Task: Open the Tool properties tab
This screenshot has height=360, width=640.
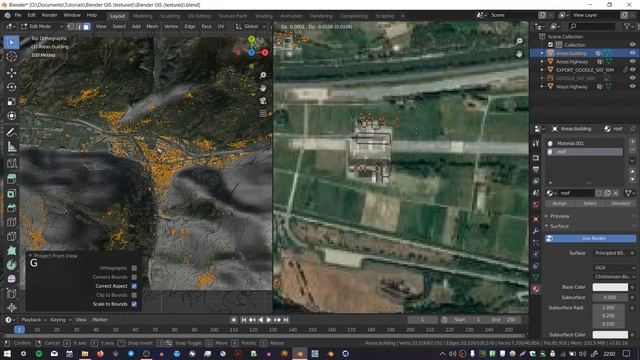Action: (536, 143)
